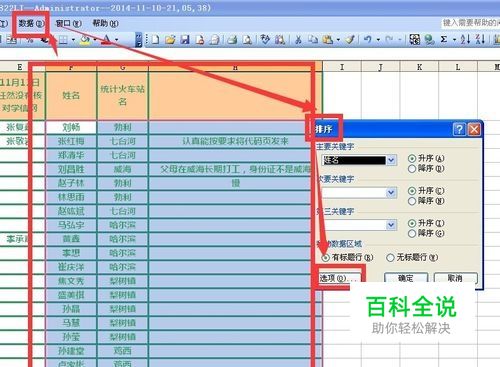The width and height of the screenshot is (500, 367).
Task: Apply the Font Color letter A
Action: tap(107, 40)
